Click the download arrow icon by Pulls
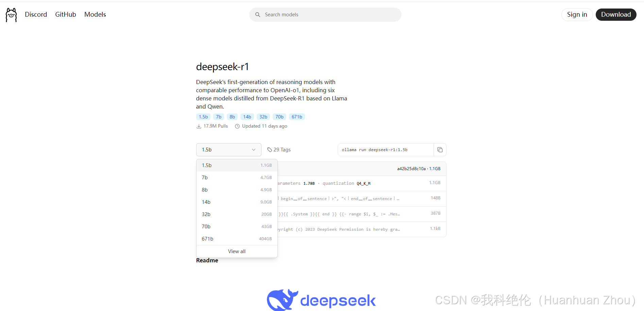This screenshot has height=311, width=644. coord(199,126)
